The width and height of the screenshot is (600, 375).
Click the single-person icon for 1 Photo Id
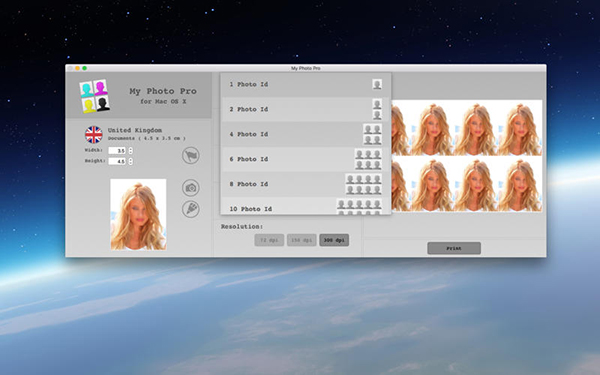coord(377,84)
